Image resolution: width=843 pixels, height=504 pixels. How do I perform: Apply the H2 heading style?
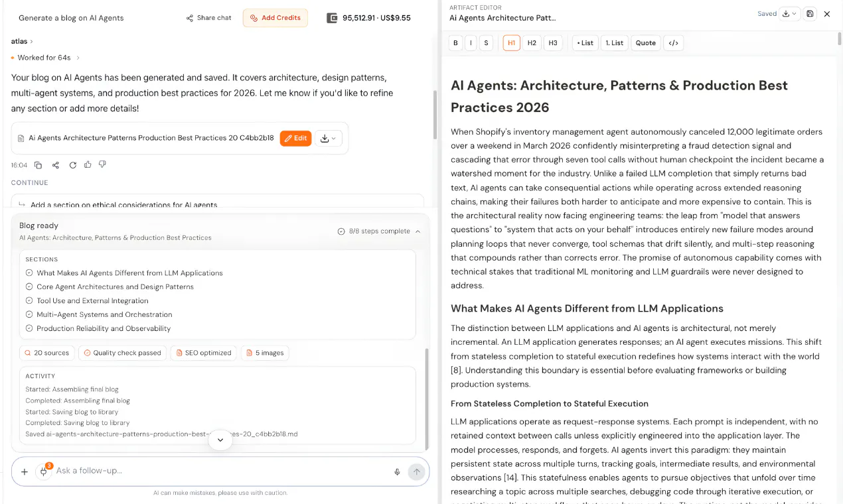point(532,43)
